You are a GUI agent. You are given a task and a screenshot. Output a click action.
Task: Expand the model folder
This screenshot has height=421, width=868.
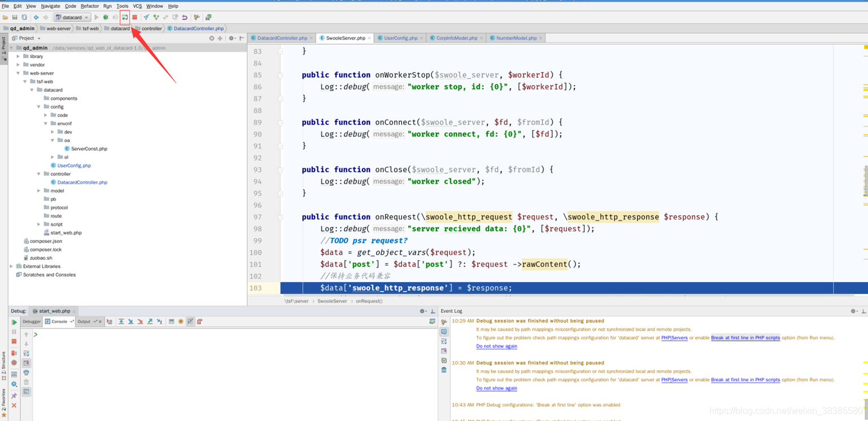tap(39, 191)
